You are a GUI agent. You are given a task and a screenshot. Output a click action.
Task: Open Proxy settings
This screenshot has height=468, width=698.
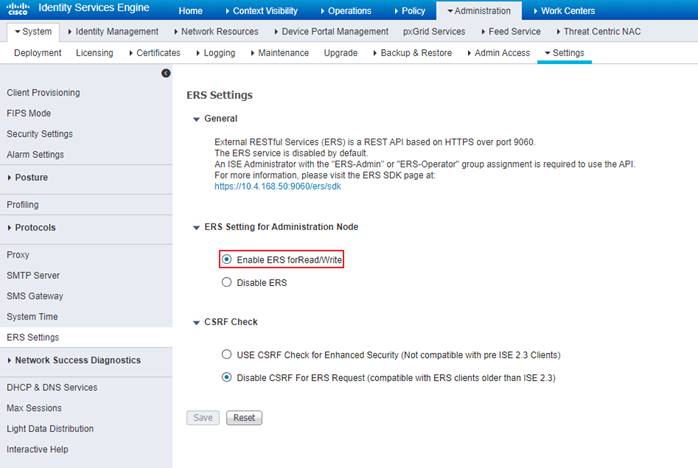point(18,255)
